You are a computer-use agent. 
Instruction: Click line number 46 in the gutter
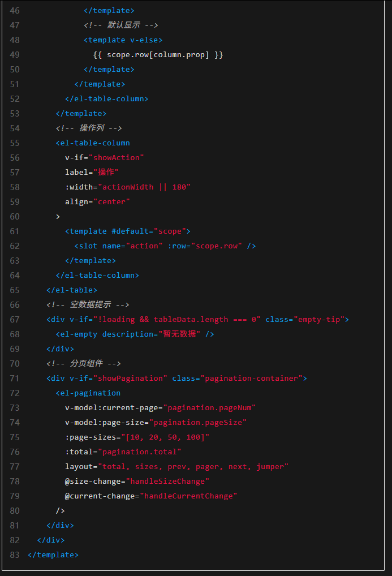pos(15,11)
